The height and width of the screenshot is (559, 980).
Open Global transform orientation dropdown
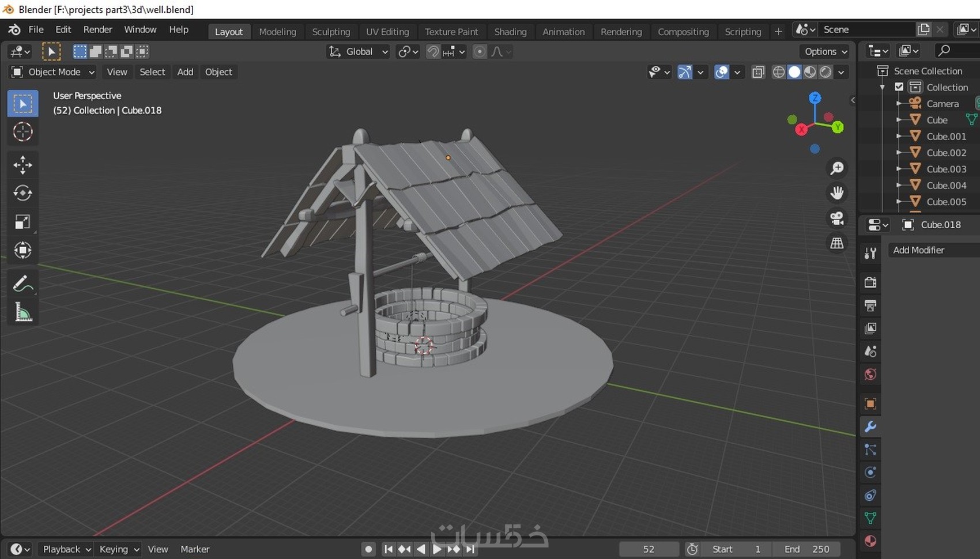tap(359, 52)
